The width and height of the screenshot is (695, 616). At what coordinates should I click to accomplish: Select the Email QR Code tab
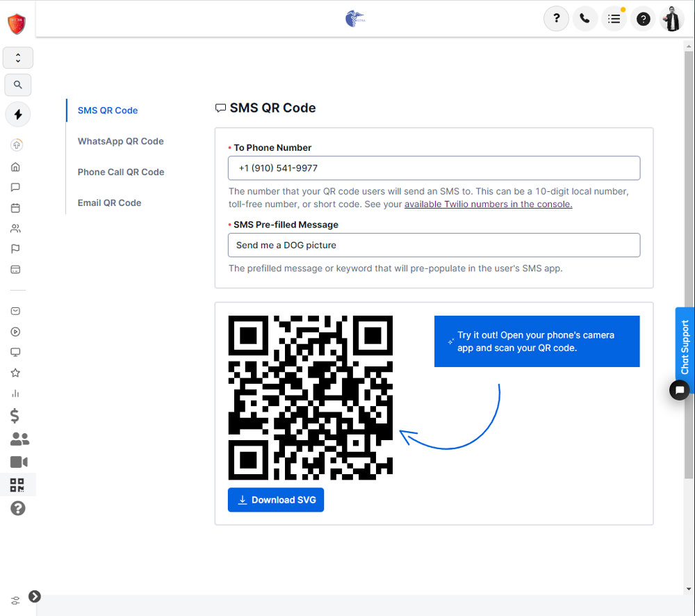point(109,203)
